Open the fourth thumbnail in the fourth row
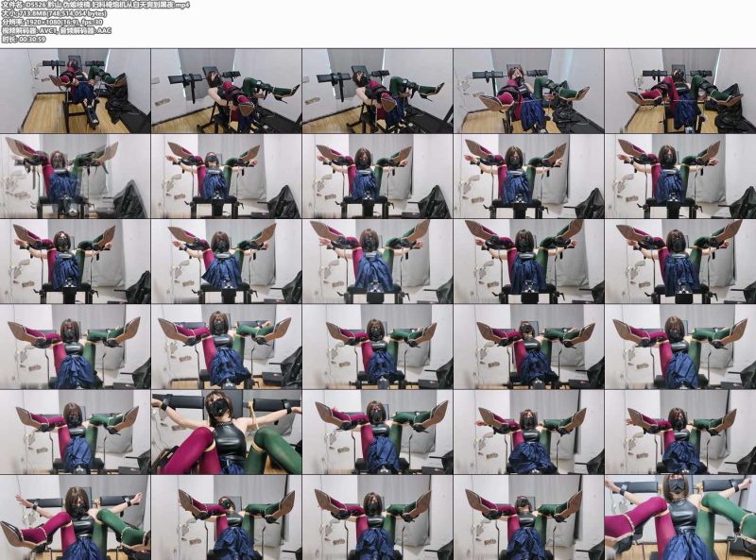Viewport: 756px width, 560px height. coord(529,347)
